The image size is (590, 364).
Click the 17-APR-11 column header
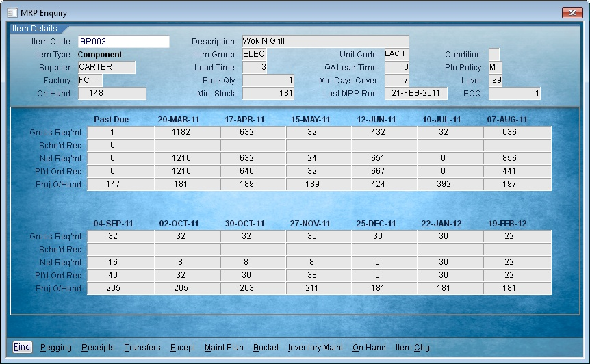pyautogui.click(x=244, y=120)
